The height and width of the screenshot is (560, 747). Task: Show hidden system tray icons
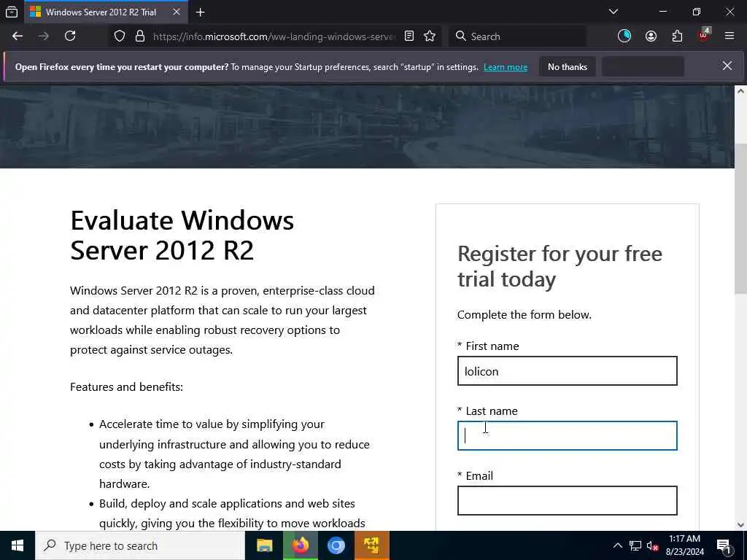pyautogui.click(x=617, y=545)
